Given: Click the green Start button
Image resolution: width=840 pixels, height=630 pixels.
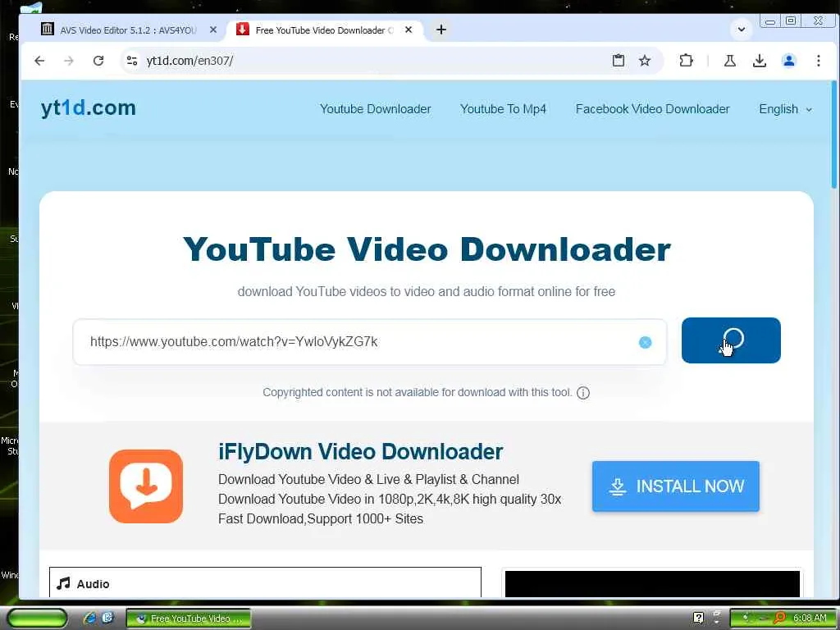Looking at the screenshot, I should 37,619.
